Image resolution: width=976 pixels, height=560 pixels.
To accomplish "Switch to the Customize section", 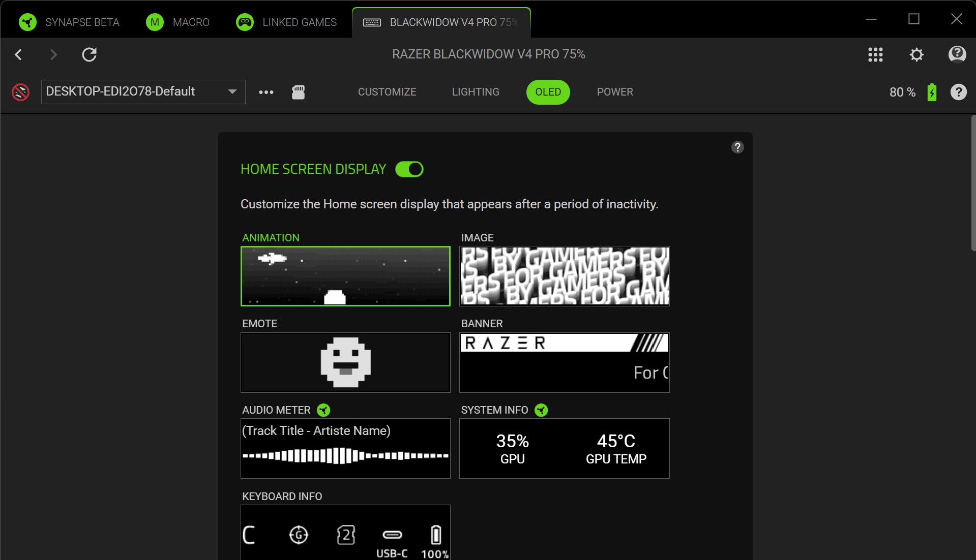I will [387, 92].
